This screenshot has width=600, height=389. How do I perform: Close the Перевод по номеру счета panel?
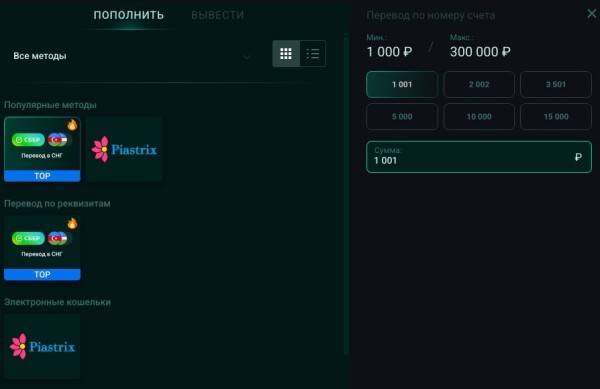coord(592,14)
